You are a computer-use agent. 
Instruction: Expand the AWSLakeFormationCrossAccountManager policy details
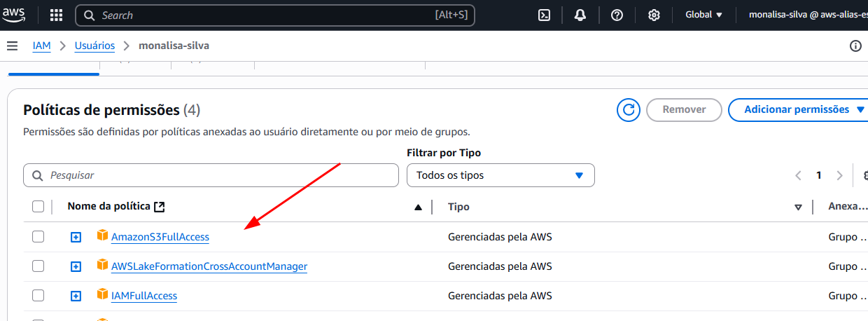[x=76, y=266]
